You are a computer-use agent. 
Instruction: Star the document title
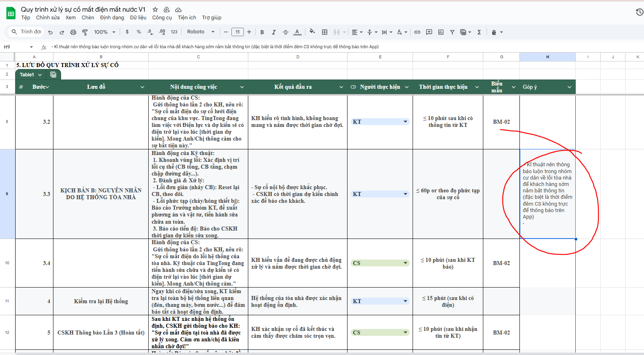[x=155, y=9]
